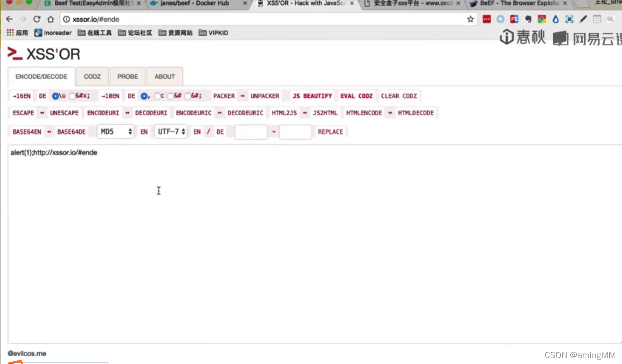
Task: Select the &#; radio option
Action: (x=188, y=96)
